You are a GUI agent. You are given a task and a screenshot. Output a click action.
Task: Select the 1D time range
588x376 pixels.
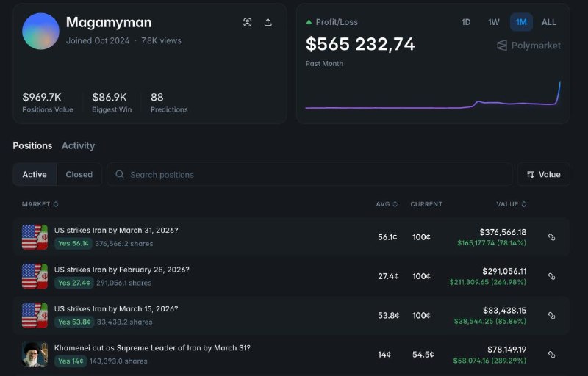466,22
